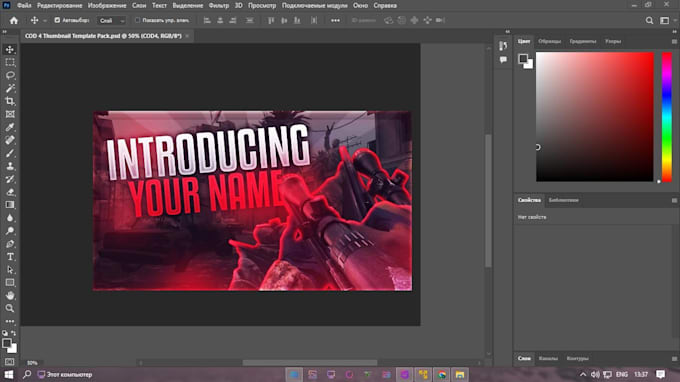The image size is (680, 382).
Task: Select the Healing Brush tool
Action: click(x=10, y=140)
